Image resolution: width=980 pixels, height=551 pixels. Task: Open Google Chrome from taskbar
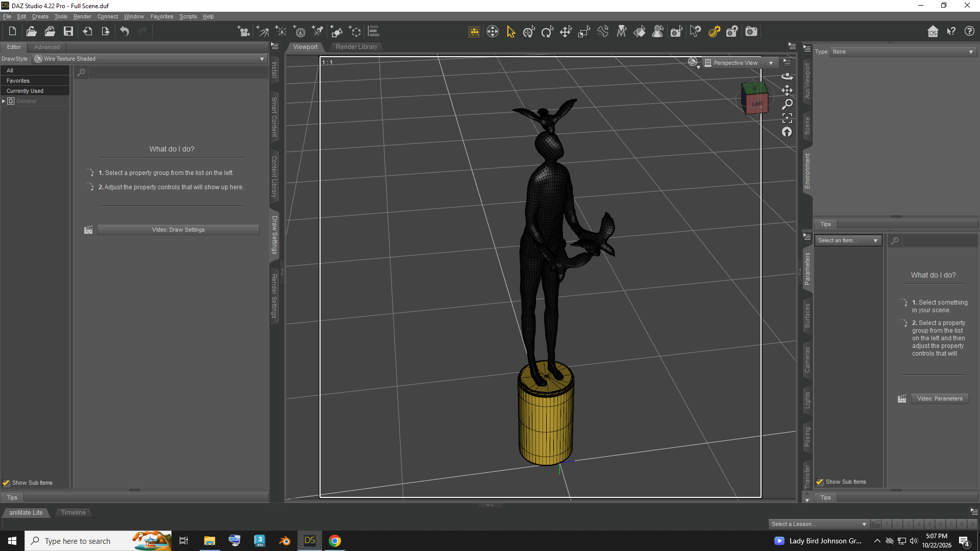point(335,541)
